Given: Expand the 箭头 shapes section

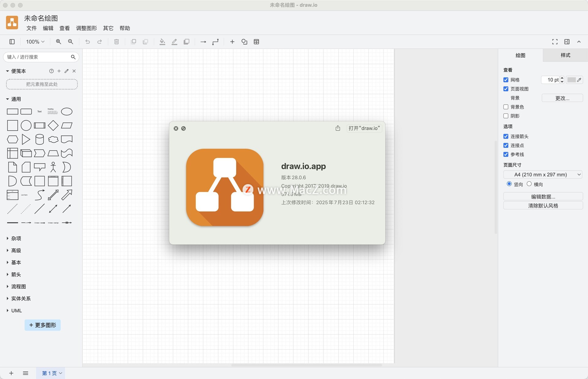Looking at the screenshot, I should coord(14,274).
